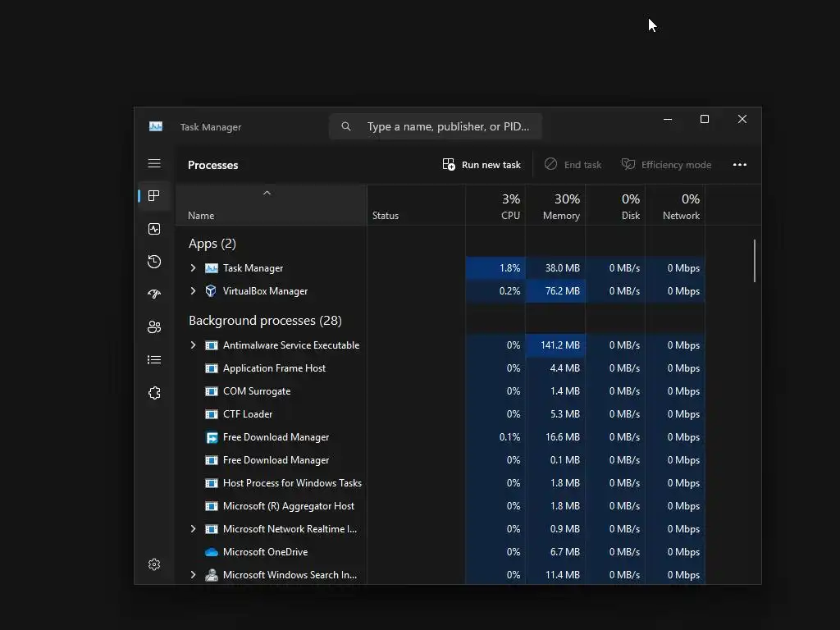
Task: Toggle sort direction arrow above Name
Action: [267, 193]
